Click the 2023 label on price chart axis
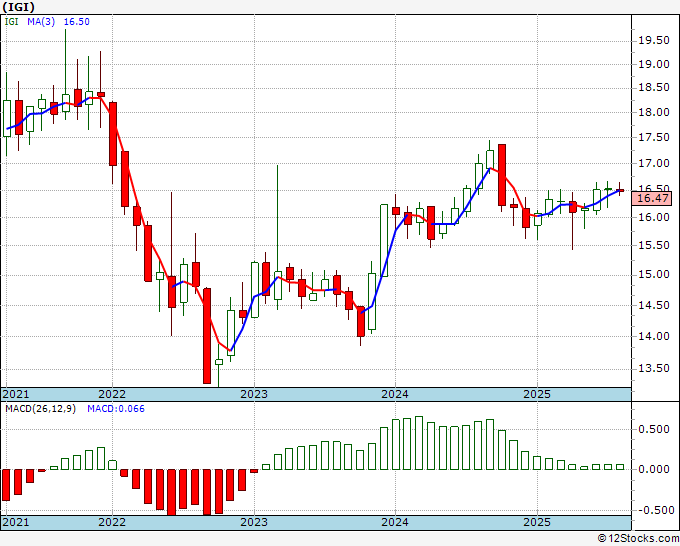Viewport: 680px width, 546px height. click(254, 394)
